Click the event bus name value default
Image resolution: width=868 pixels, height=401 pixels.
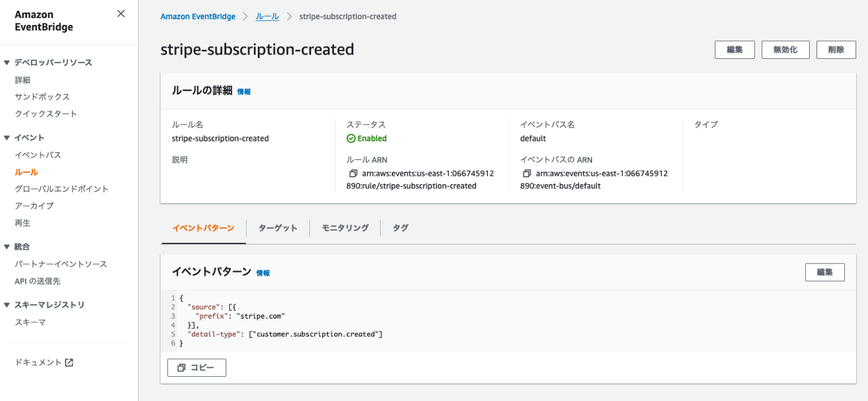pyautogui.click(x=533, y=139)
